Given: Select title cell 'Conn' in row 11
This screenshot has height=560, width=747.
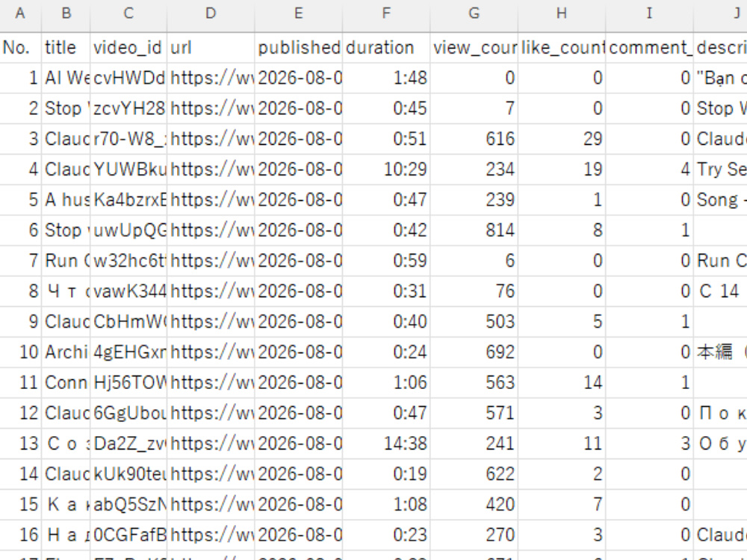Looking at the screenshot, I should tap(66, 382).
